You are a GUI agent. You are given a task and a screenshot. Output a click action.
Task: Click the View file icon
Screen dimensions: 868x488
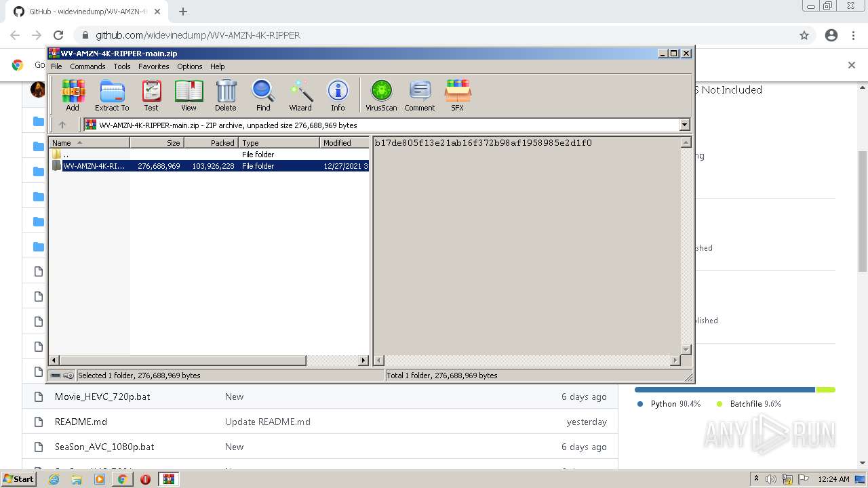(x=189, y=95)
